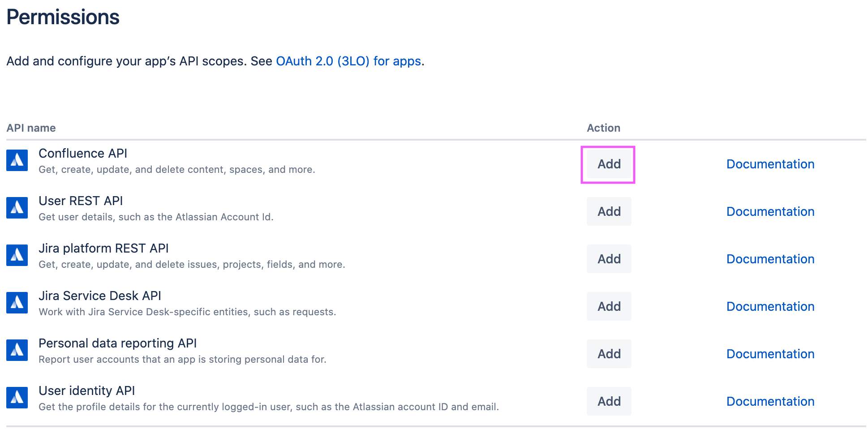Open the OAuth 2.0 (3LO) for apps link
The image size is (868, 429).
tap(348, 61)
